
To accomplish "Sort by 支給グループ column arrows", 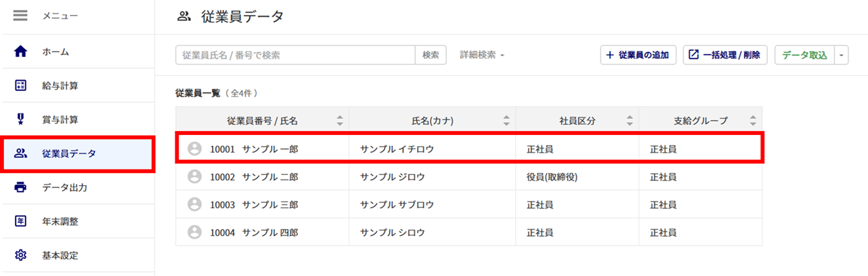I will 753,121.
